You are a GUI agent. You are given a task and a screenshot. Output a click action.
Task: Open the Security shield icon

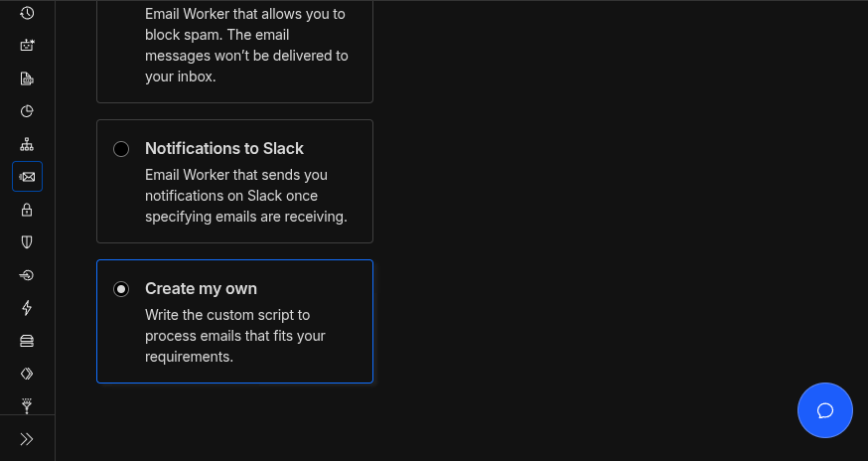(x=27, y=241)
